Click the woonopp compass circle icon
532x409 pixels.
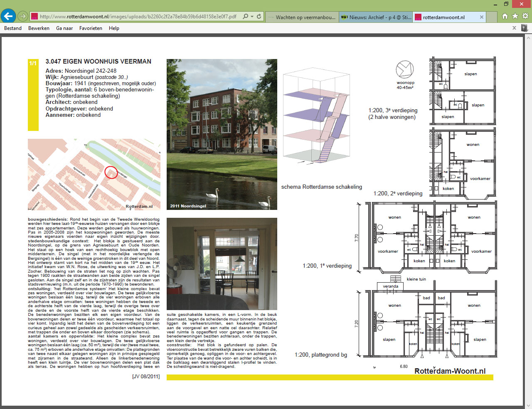tap(405, 69)
